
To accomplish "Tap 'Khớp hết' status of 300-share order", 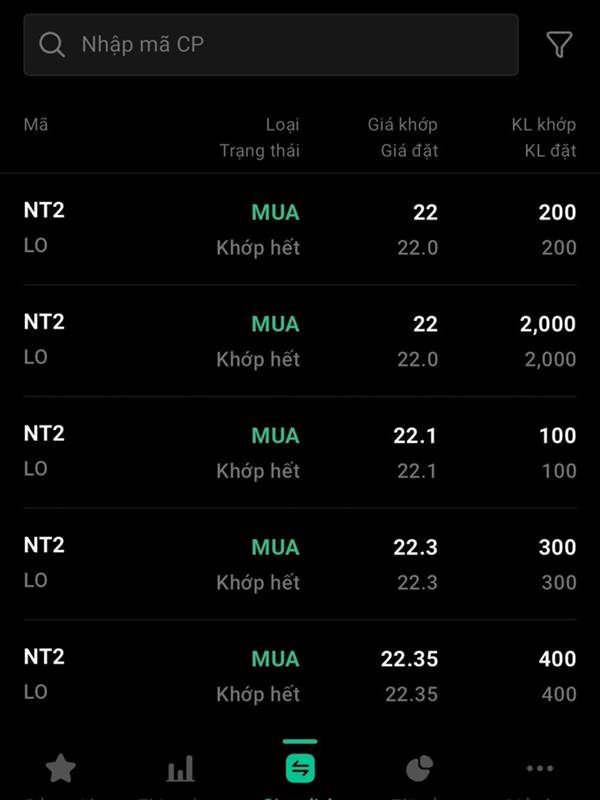I will click(x=258, y=582).
